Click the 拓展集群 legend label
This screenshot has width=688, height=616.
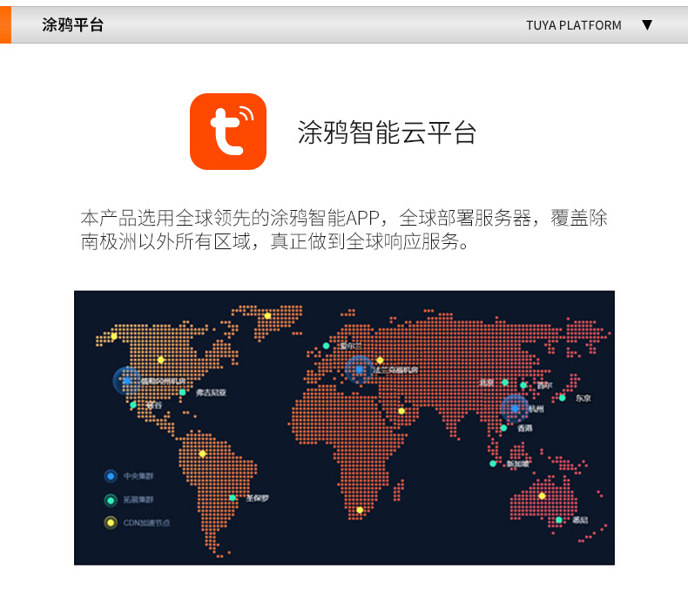click(x=138, y=499)
